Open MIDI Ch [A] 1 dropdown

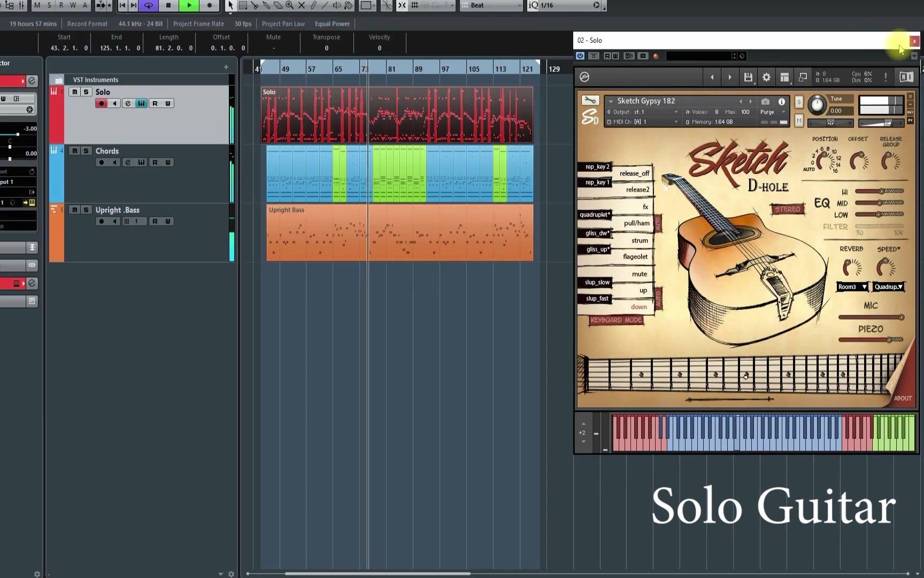coord(643,122)
